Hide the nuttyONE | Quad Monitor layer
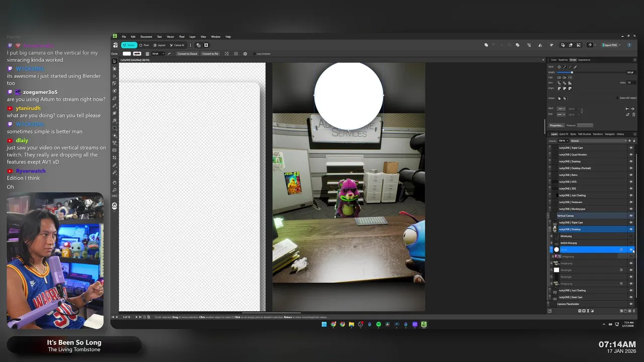 click(631, 154)
